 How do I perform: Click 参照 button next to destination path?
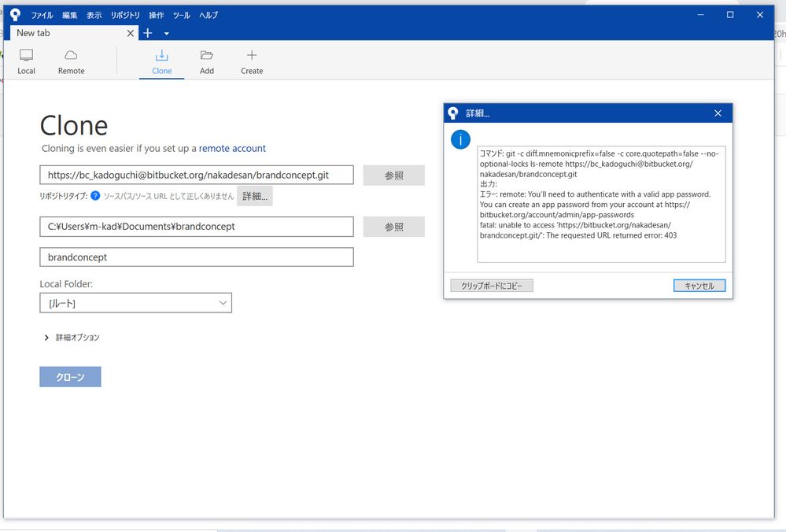click(x=394, y=227)
